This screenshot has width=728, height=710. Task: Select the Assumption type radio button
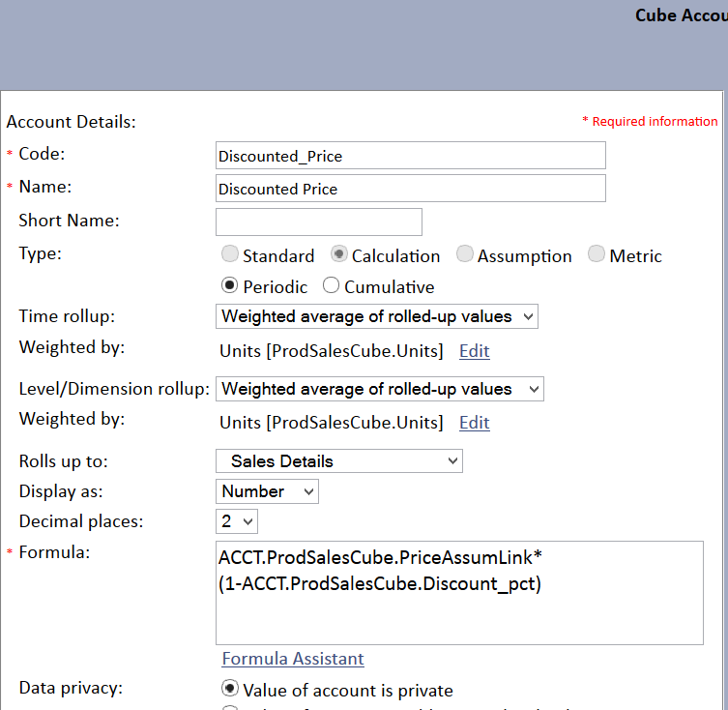(x=465, y=254)
